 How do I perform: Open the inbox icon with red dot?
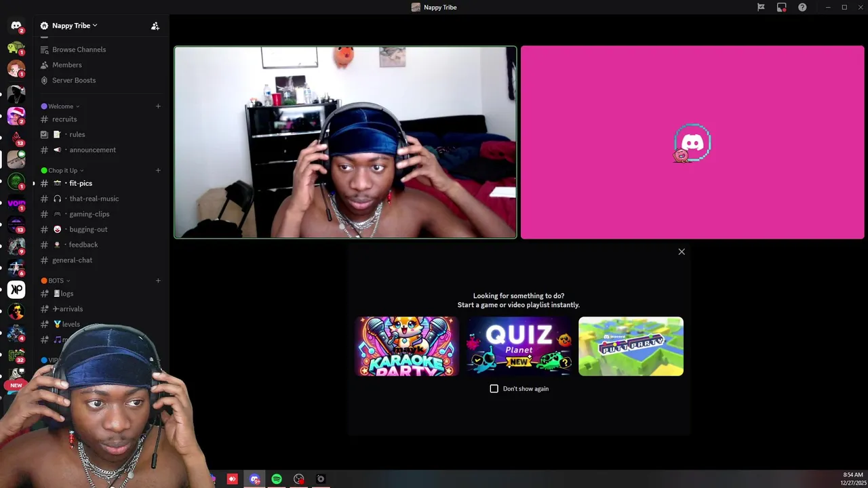coord(782,7)
